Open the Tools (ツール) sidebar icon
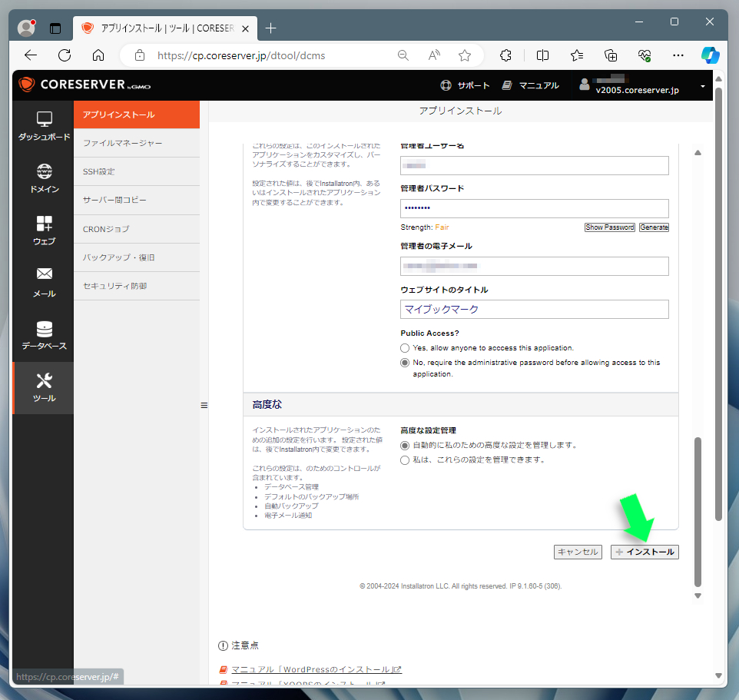739x700 pixels. [44, 387]
